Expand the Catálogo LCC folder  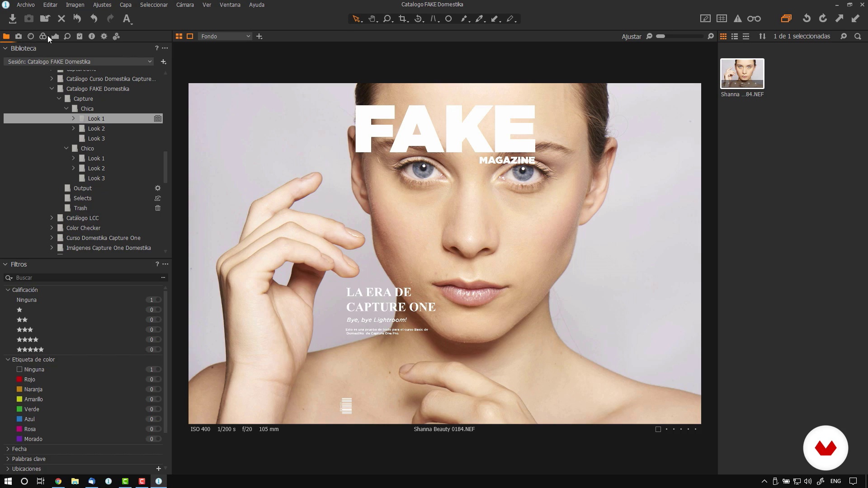coord(52,218)
